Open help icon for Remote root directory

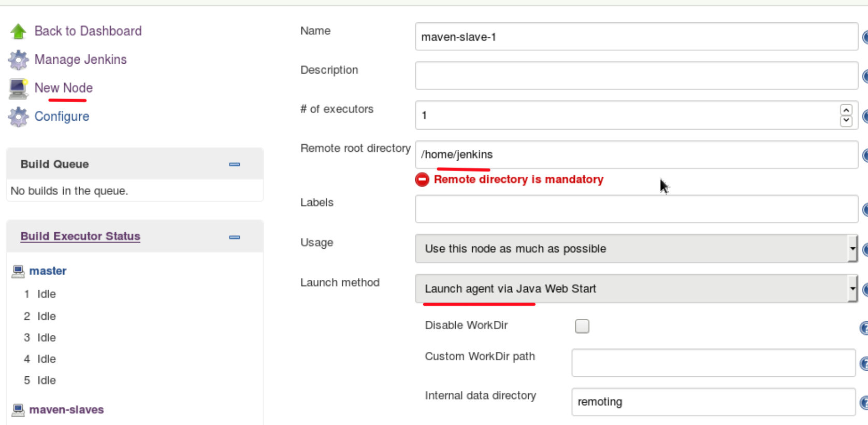865,155
